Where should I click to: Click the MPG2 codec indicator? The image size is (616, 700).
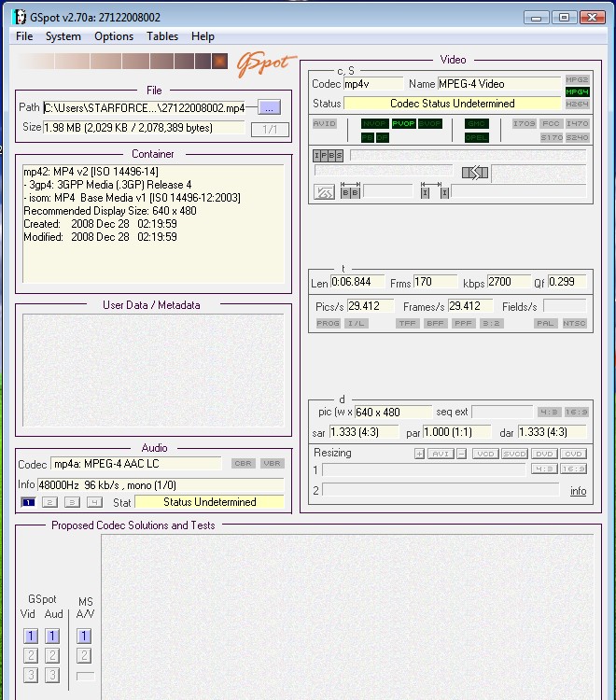tap(577, 79)
